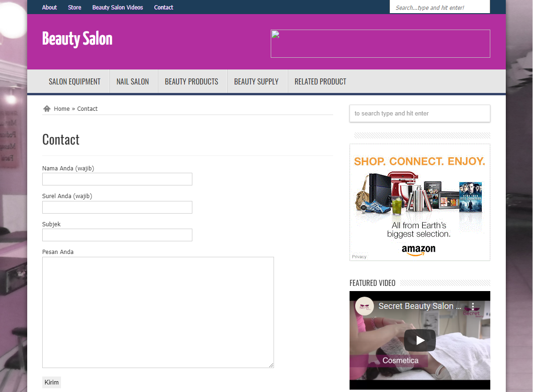The width and height of the screenshot is (533, 392).
Task: Open the Salon Equipment menu
Action: point(75,82)
